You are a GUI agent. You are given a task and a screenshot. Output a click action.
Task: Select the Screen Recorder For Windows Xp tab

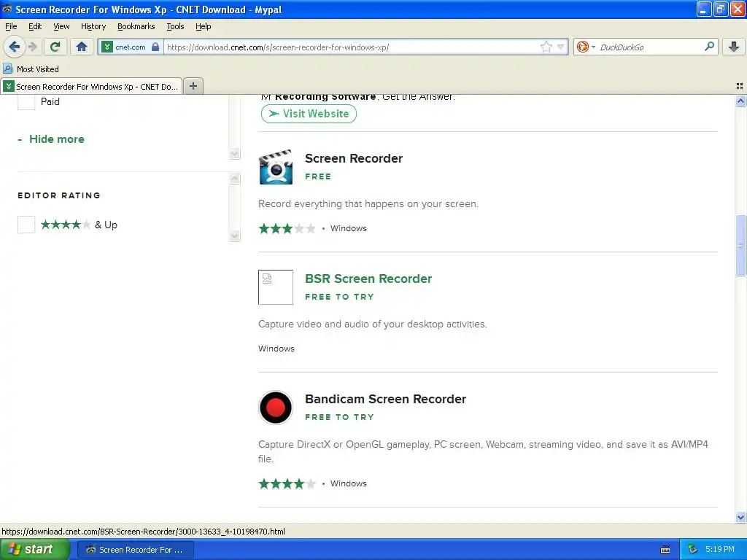pos(91,87)
